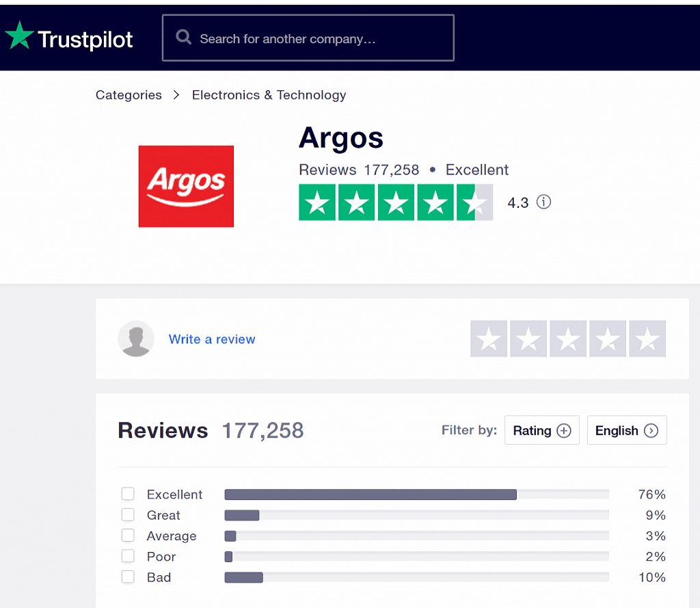
Task: Open the English language filter dropdown
Action: pos(627,430)
